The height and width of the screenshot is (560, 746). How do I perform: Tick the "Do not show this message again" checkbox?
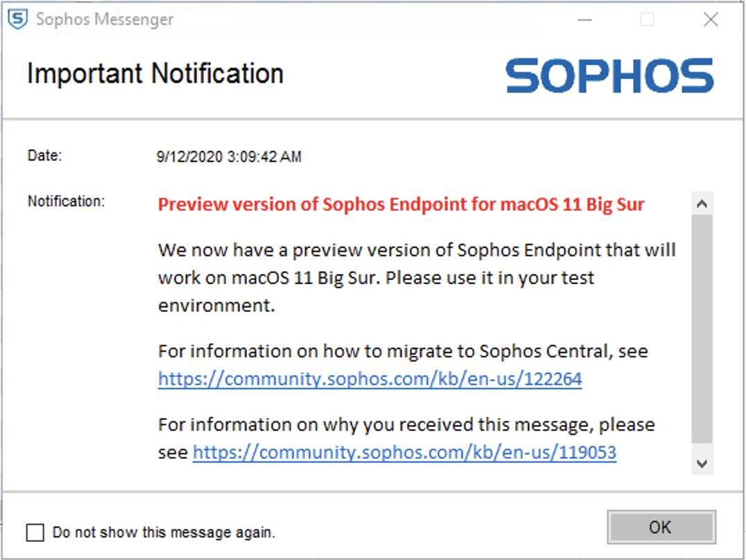click(35, 532)
